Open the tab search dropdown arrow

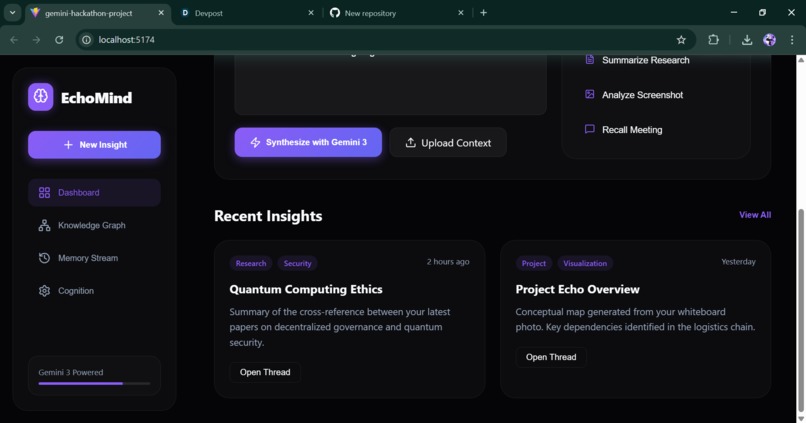[12, 13]
